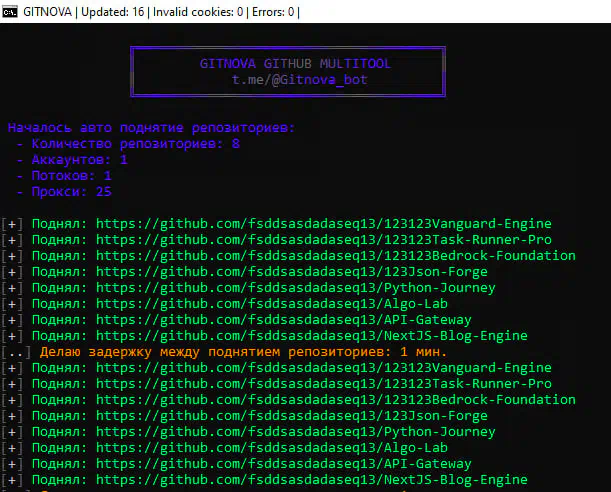The width and height of the screenshot is (611, 492).
Task: Click the 'Количество репозиториев: 8' line
Action: click(x=136, y=144)
